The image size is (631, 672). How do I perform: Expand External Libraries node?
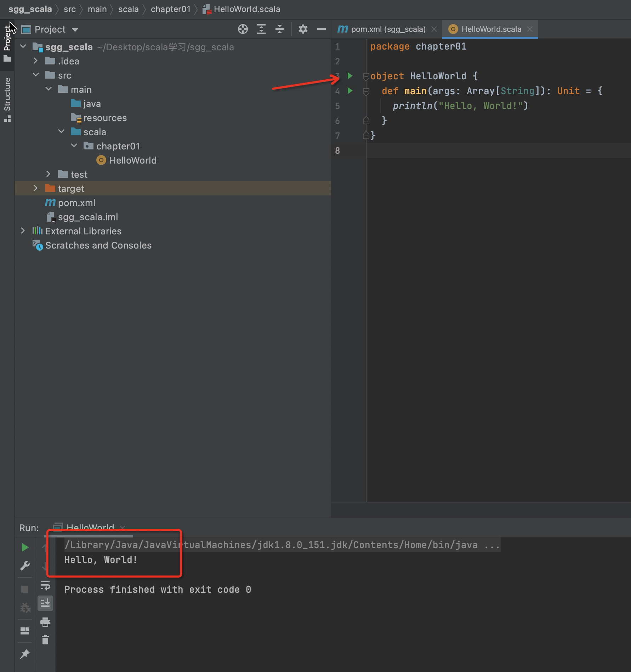(x=23, y=231)
